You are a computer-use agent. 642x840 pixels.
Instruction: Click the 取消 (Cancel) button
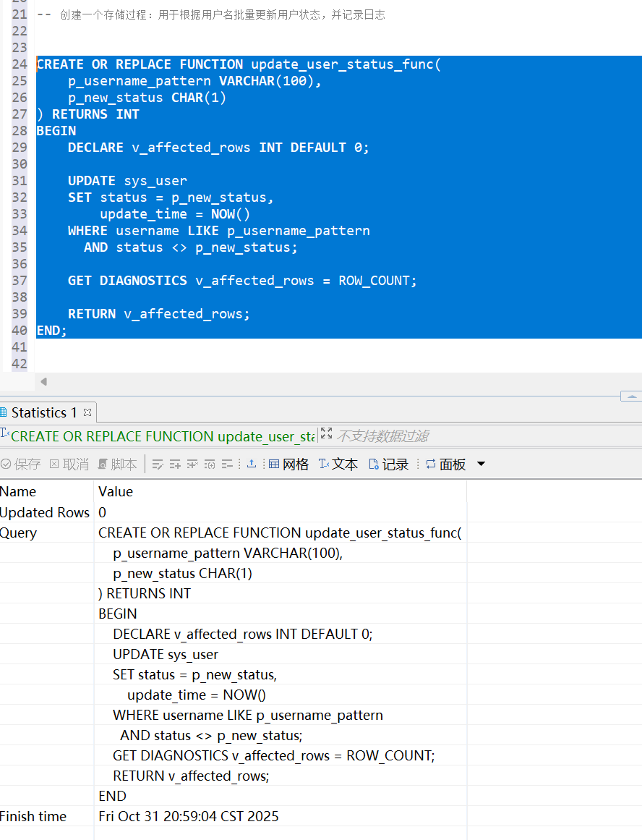(x=69, y=464)
